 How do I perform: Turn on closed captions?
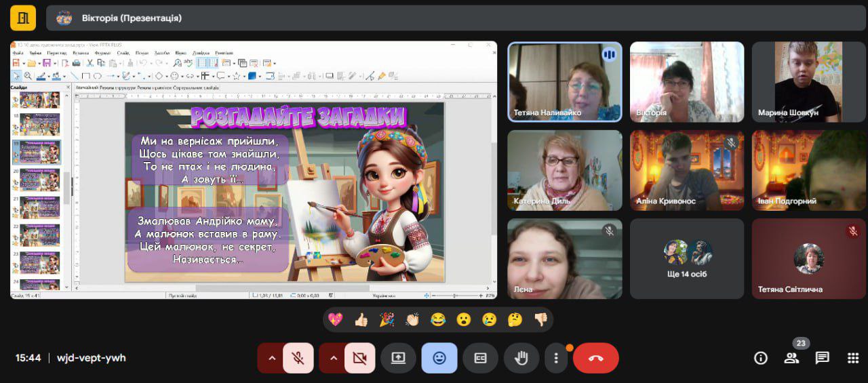(480, 358)
